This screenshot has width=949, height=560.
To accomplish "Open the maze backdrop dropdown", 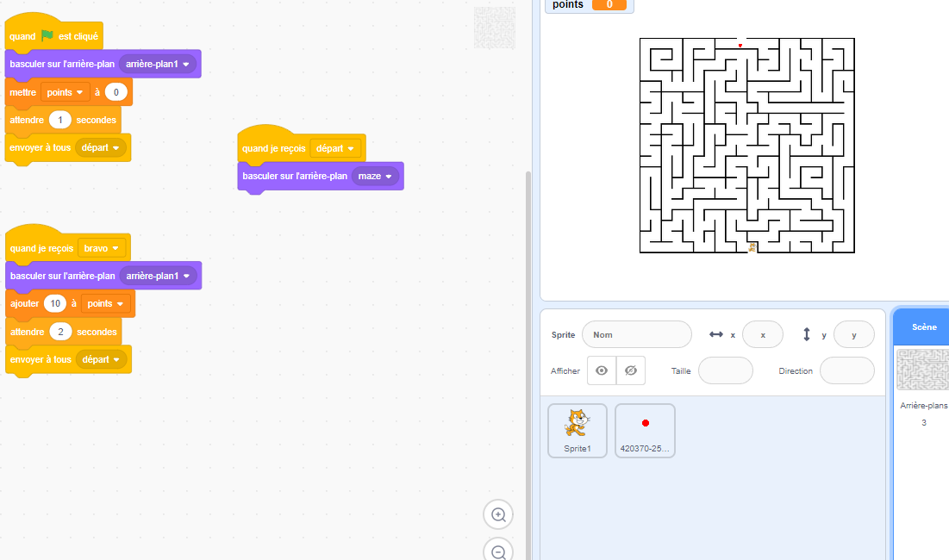I will (375, 176).
